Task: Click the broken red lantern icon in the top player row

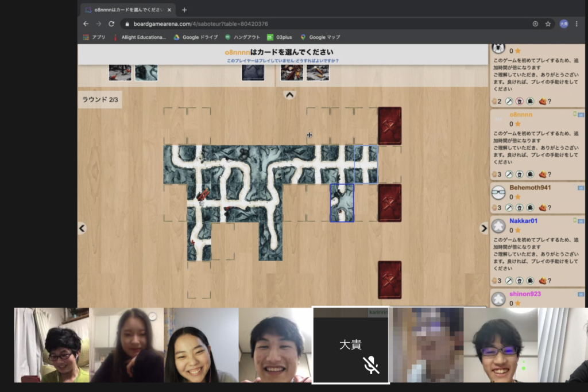Action: 519,101
